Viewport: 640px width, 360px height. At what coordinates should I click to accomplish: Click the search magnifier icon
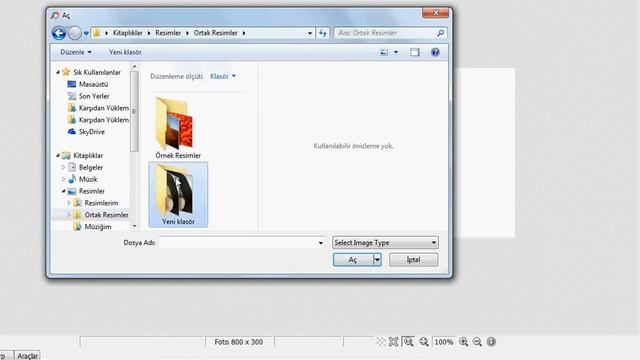441,33
